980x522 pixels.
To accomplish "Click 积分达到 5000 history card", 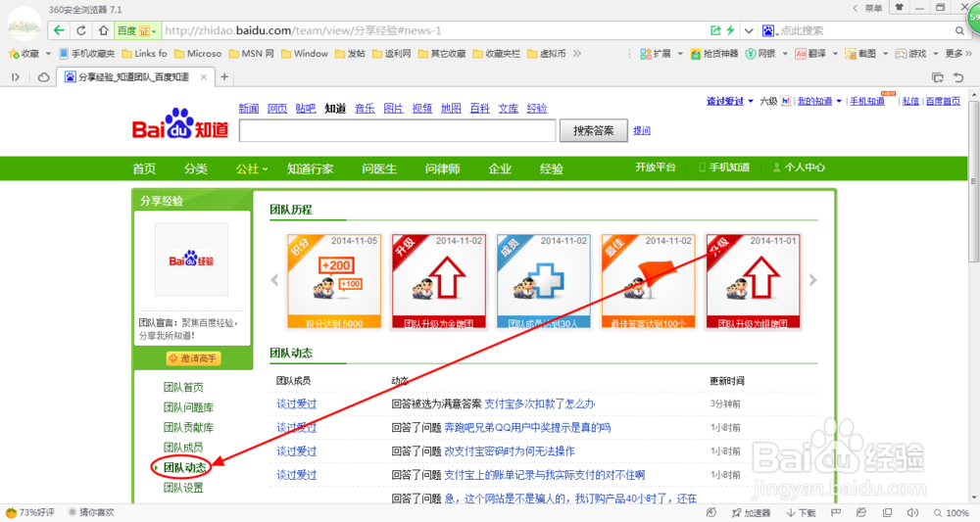I will [x=334, y=281].
